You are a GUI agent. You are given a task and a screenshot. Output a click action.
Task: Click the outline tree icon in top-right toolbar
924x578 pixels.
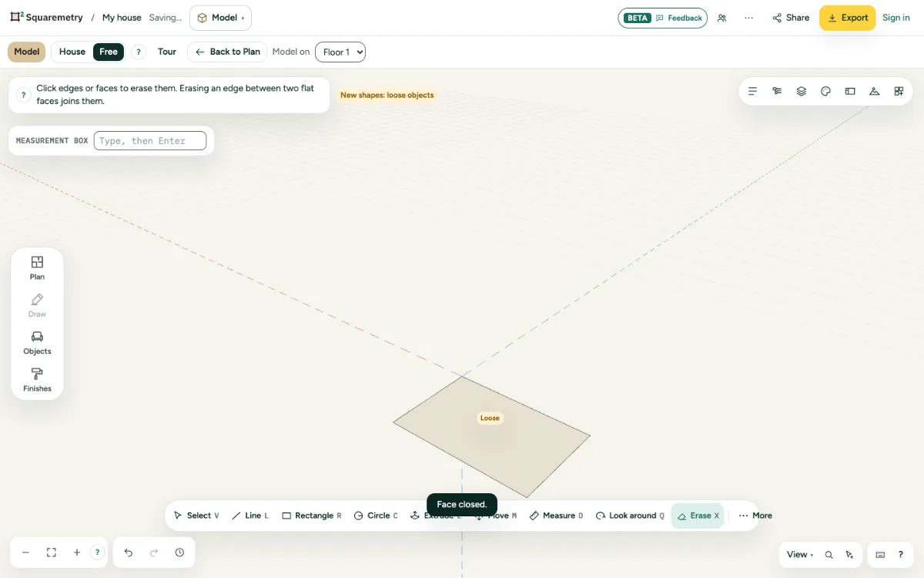777,91
